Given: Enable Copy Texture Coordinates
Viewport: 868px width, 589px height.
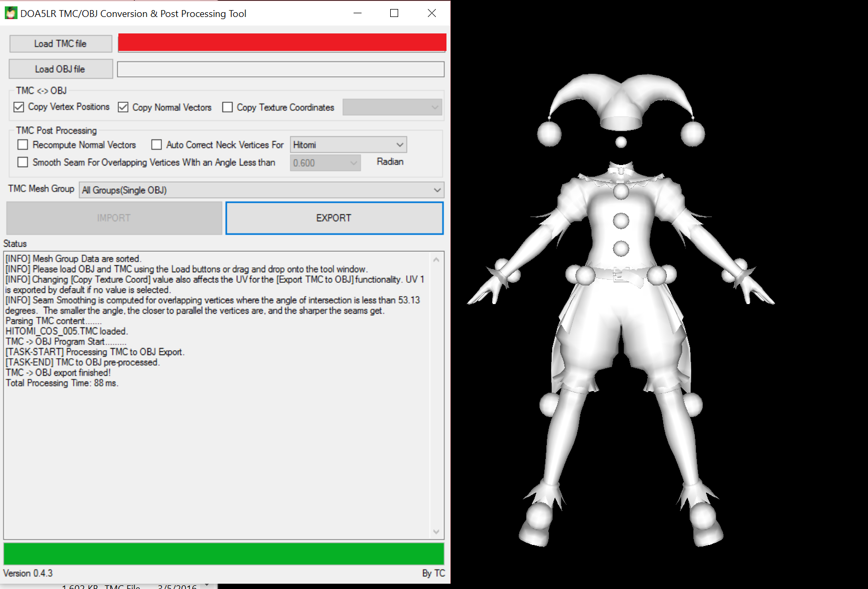Looking at the screenshot, I should click(x=227, y=107).
